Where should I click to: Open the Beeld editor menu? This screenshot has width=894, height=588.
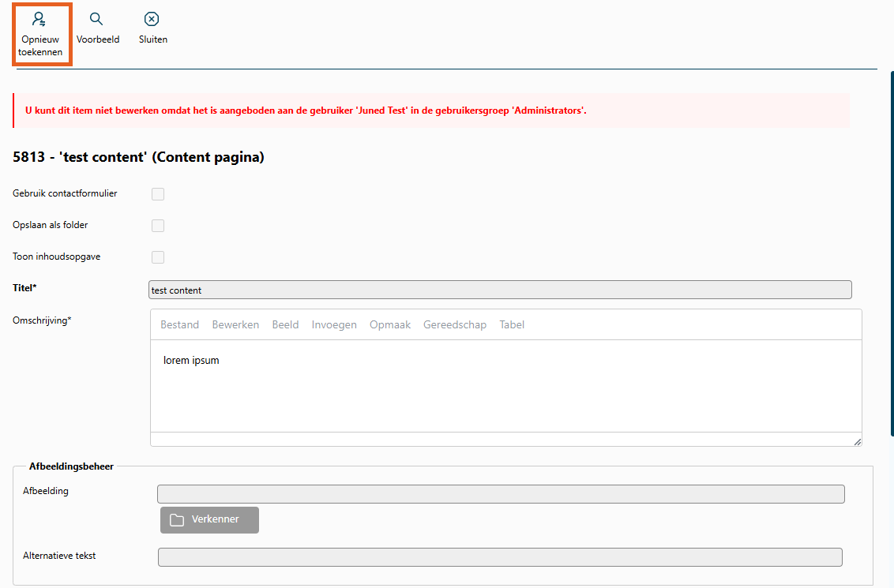[285, 324]
